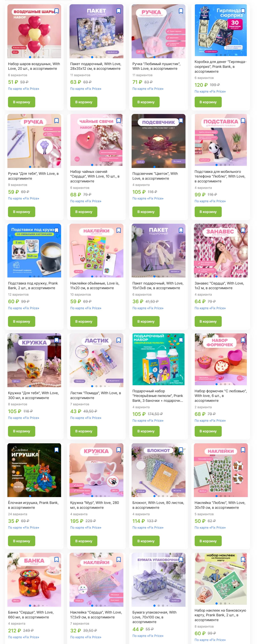The image size is (262, 644).
Task: Save the Ластик "Помада" eraser to favorites
Action: pyautogui.click(x=119, y=340)
